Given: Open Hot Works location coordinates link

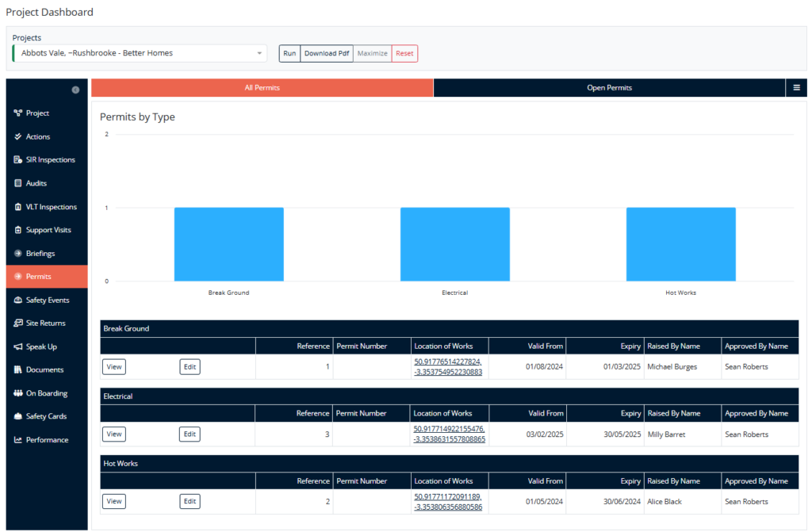Looking at the screenshot, I should (448, 501).
